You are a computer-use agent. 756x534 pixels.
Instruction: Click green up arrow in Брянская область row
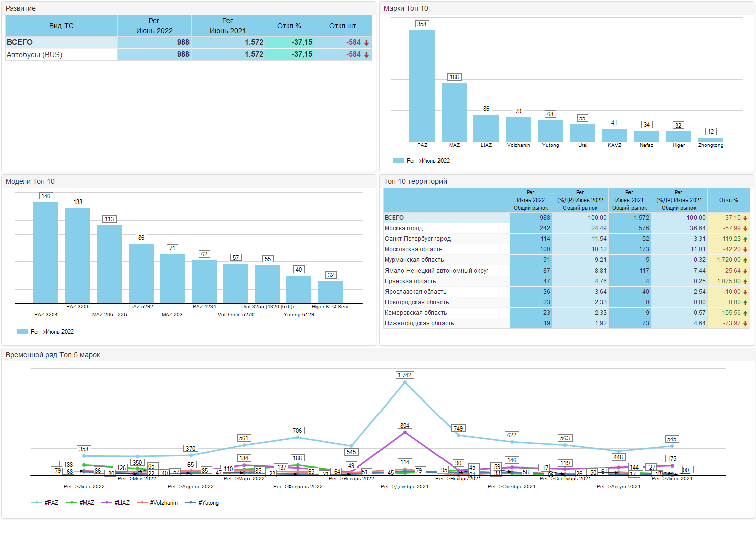point(745,282)
